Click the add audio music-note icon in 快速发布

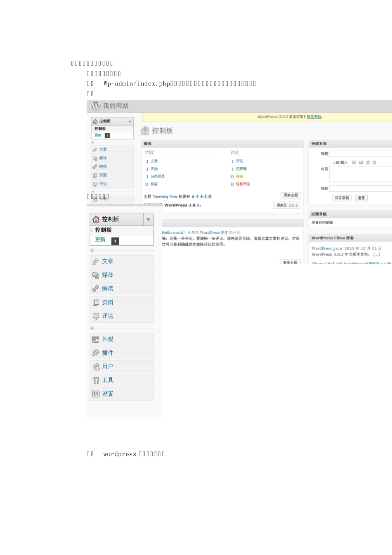point(368,163)
